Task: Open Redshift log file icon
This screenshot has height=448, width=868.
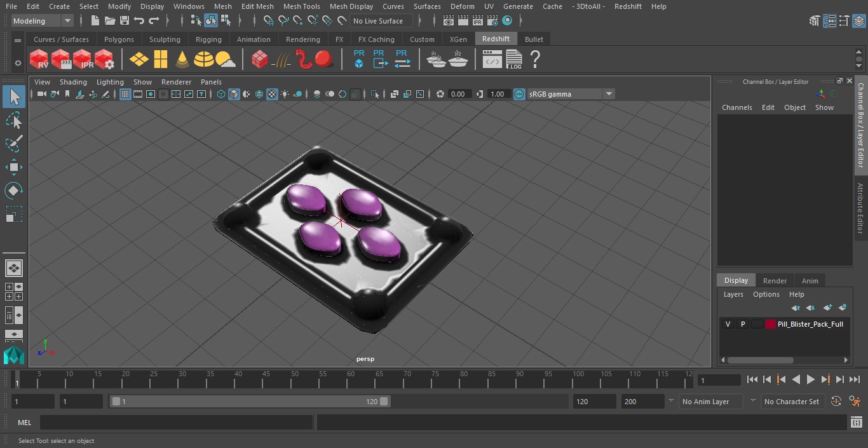Action: (x=514, y=59)
